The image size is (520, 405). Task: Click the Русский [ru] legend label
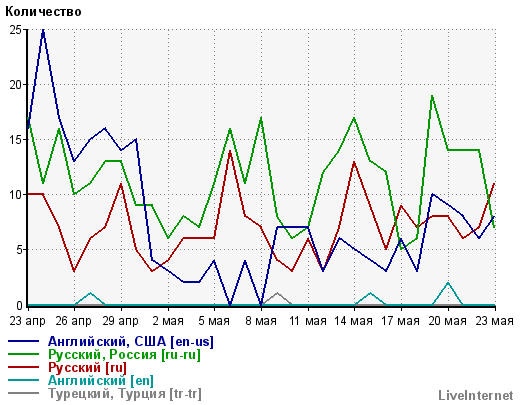click(87, 368)
